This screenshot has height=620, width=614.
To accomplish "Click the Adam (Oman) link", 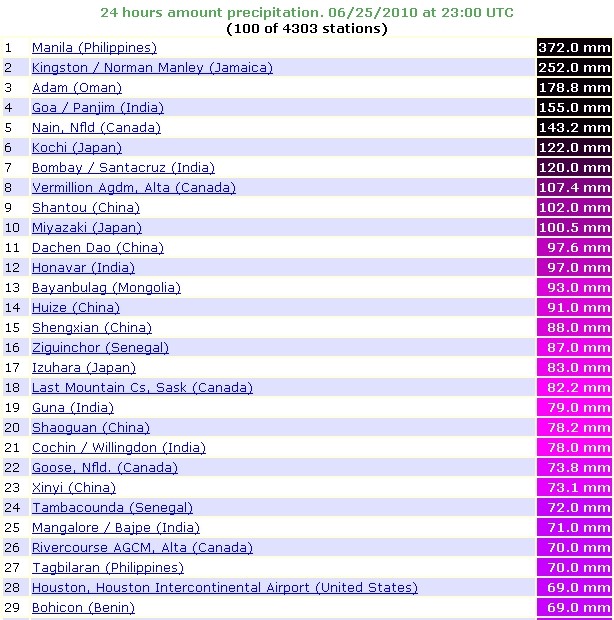I will (x=77, y=88).
